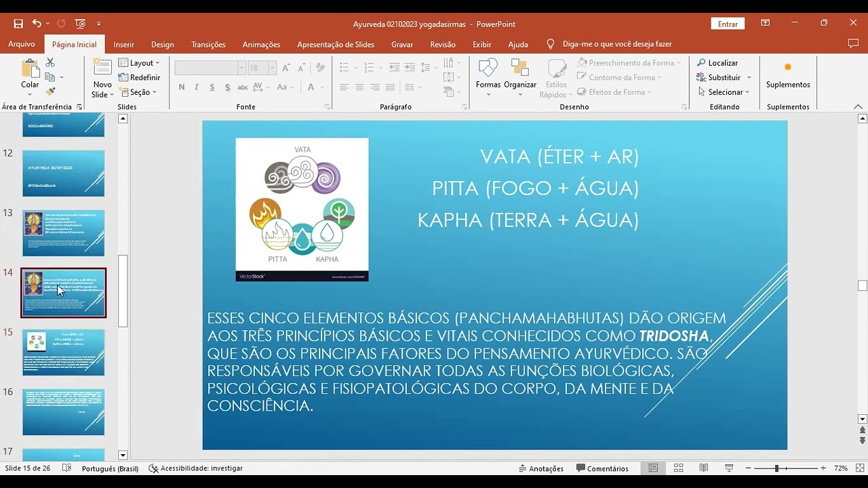Open the comments pane icon at top right
The width and height of the screenshot is (868, 488).
click(x=853, y=44)
